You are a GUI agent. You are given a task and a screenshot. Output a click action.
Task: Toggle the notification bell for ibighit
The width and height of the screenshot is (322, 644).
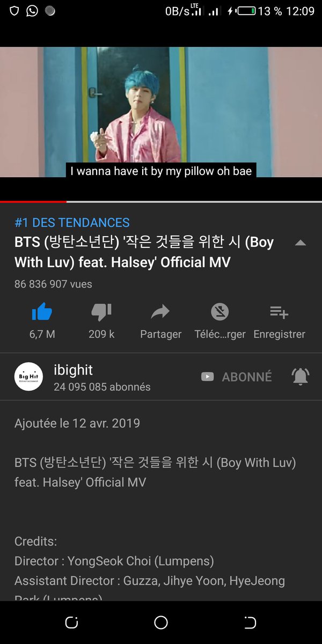[x=301, y=377]
